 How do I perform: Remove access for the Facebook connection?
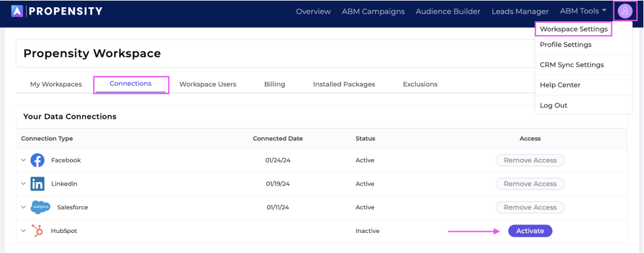(530, 160)
